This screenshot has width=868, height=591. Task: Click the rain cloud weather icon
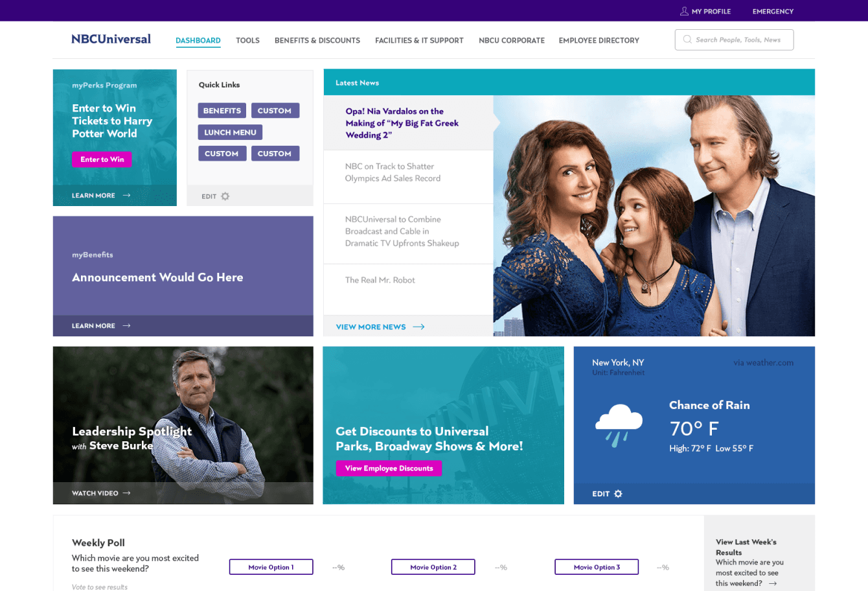619,425
